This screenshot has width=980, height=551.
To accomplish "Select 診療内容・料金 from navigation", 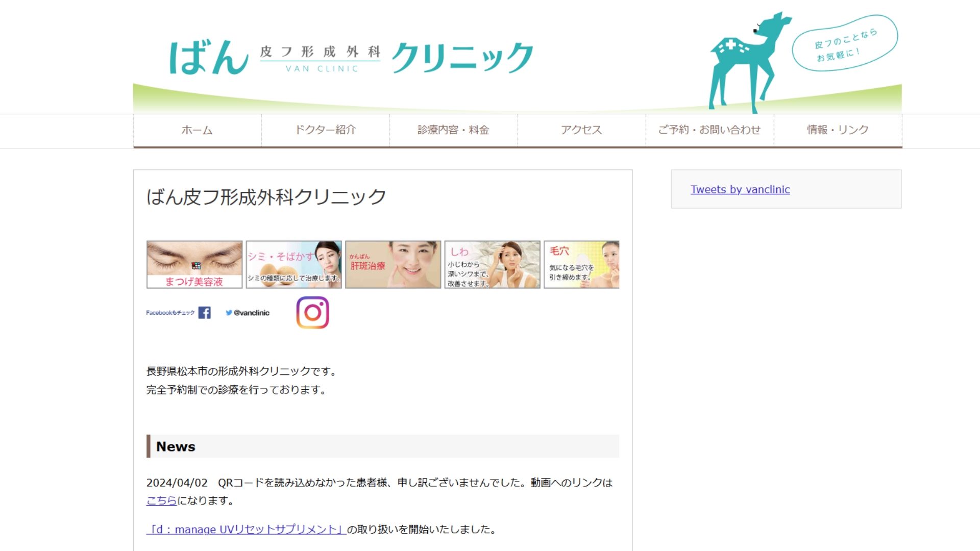I will click(453, 130).
